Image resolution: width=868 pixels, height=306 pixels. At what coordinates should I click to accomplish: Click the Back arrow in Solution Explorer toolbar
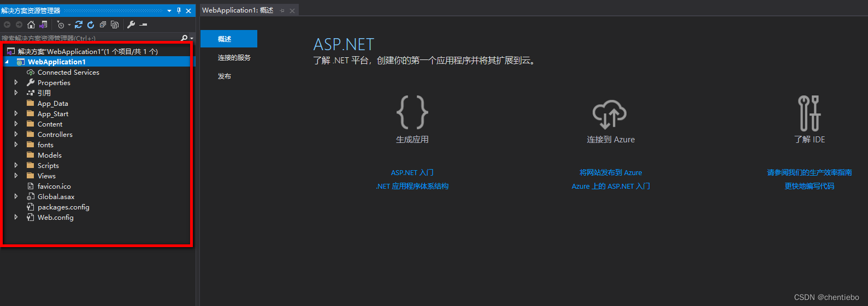tap(7, 25)
